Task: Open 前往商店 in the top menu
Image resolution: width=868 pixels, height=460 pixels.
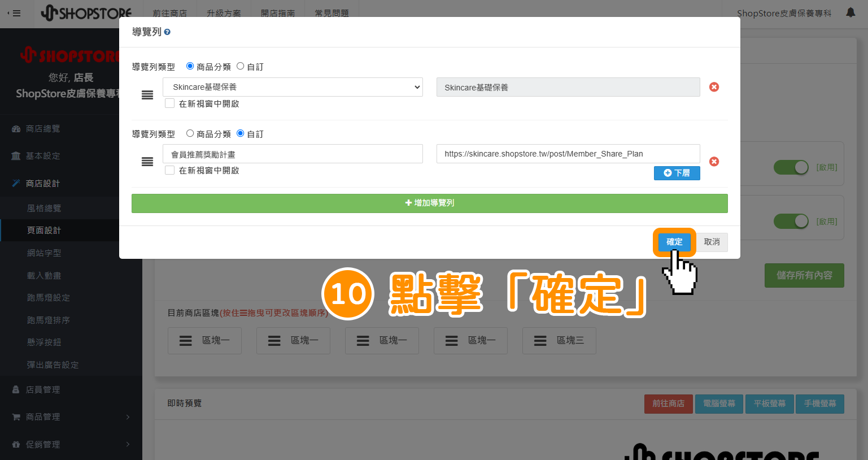Action: [x=169, y=13]
